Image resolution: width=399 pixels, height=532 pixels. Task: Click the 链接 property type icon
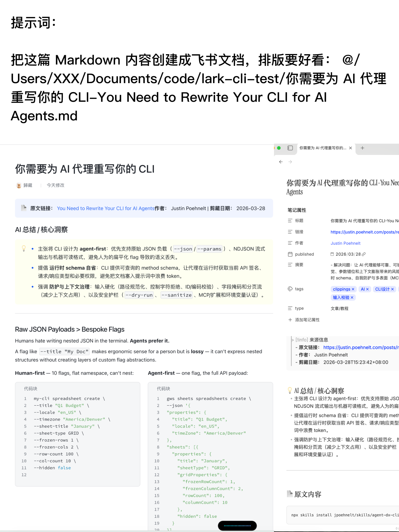[290, 232]
